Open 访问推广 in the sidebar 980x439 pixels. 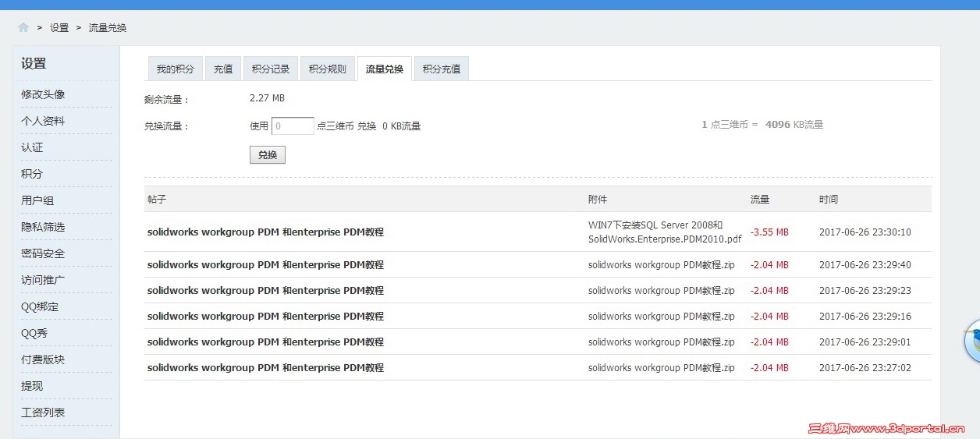click(43, 280)
